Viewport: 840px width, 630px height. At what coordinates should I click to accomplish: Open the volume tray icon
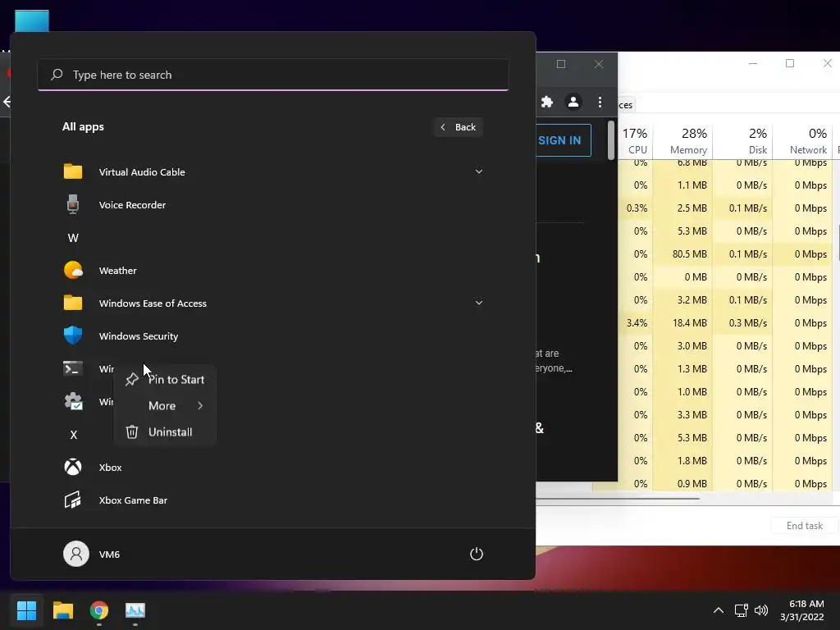[x=760, y=610]
